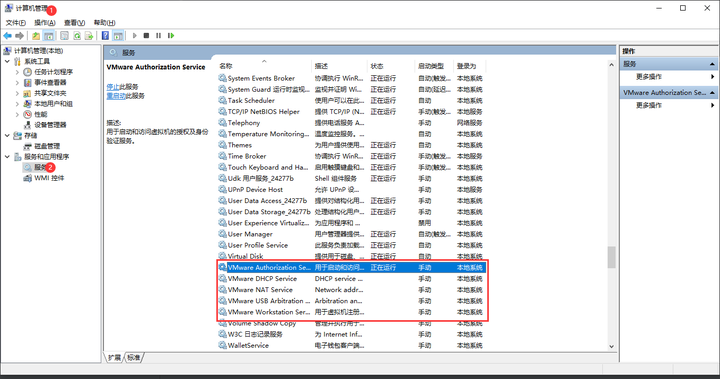Screen dimensions: 720x379
Task: Expand the 任务计划程序 tree node
Action: point(17,72)
